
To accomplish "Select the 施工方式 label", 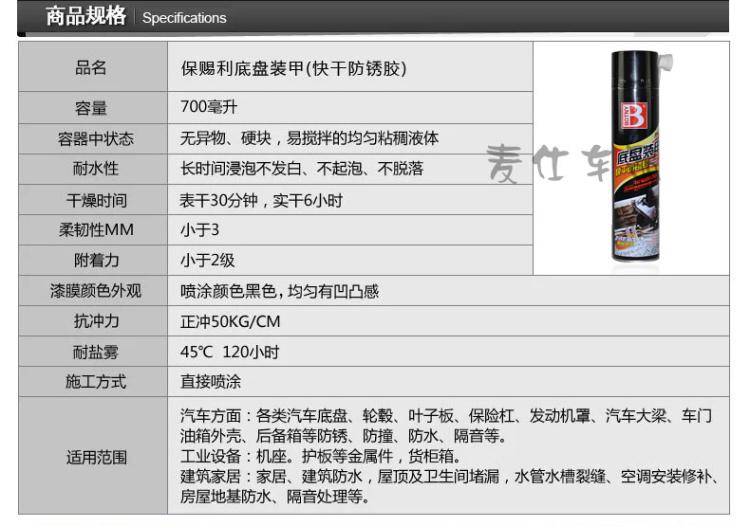I will (96, 382).
